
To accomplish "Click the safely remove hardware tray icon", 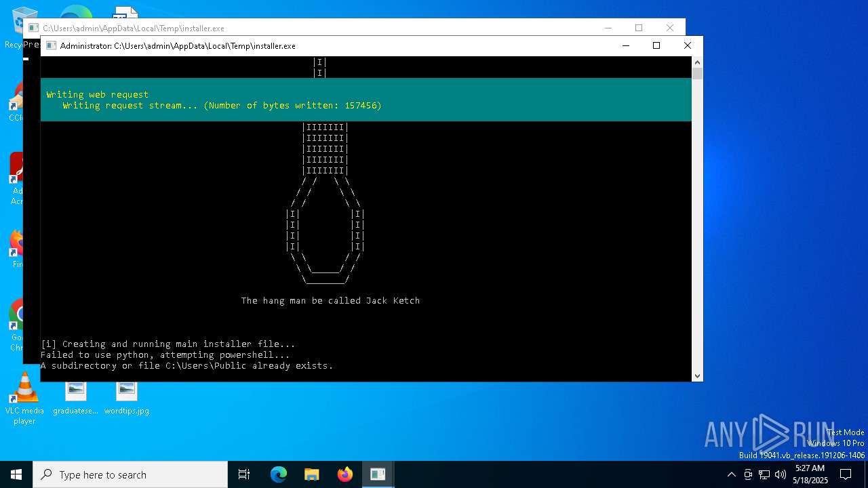I will [748, 474].
